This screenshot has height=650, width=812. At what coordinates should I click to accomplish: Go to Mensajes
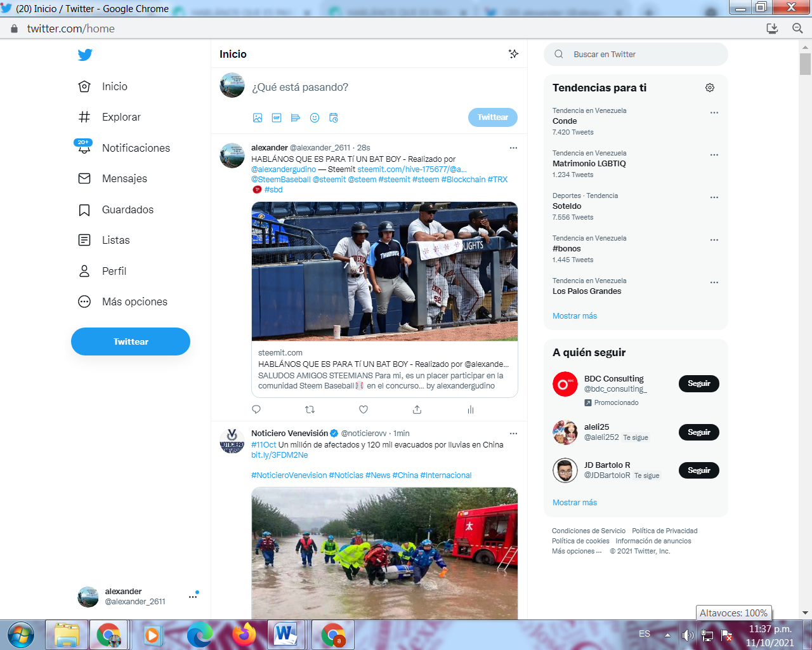(x=112, y=178)
